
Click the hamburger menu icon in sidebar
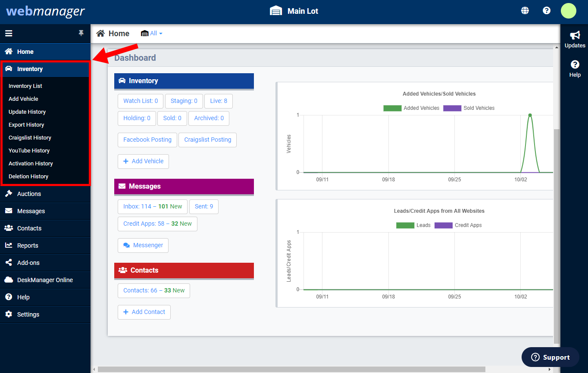pos(9,33)
